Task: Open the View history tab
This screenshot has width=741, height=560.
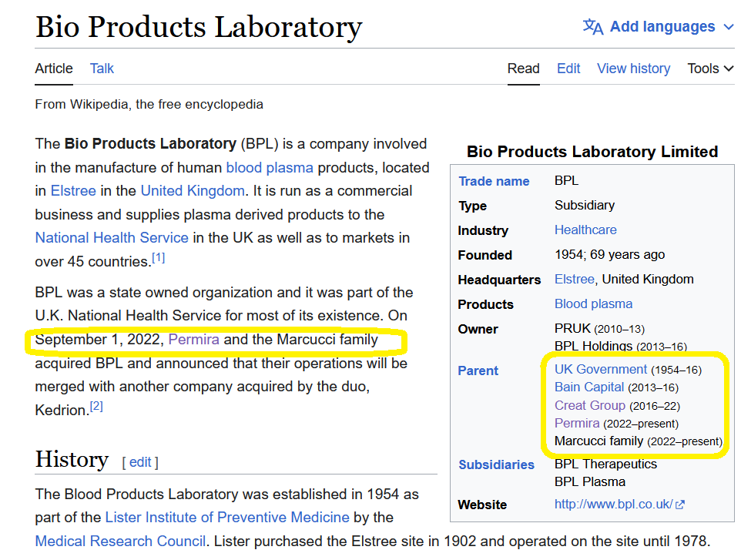Action: point(634,69)
